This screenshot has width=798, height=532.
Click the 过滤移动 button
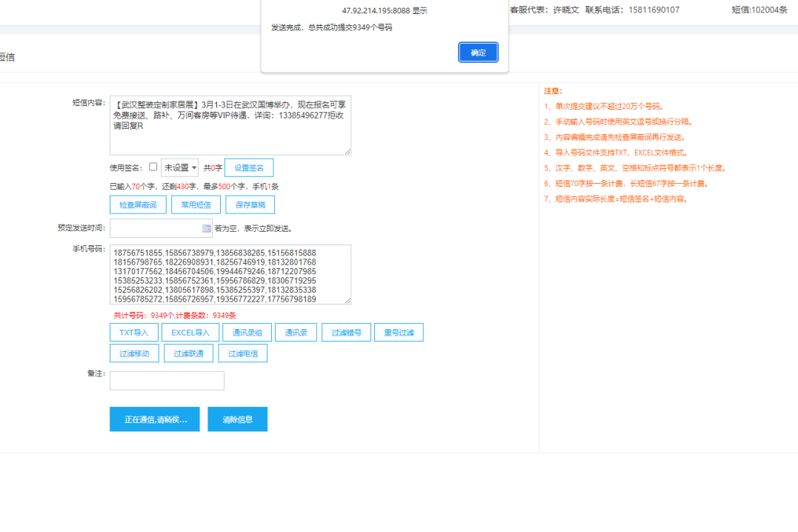coord(134,353)
